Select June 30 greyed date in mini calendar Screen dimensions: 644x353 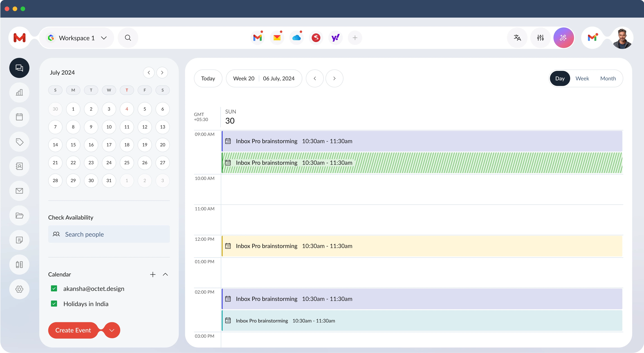pos(55,109)
